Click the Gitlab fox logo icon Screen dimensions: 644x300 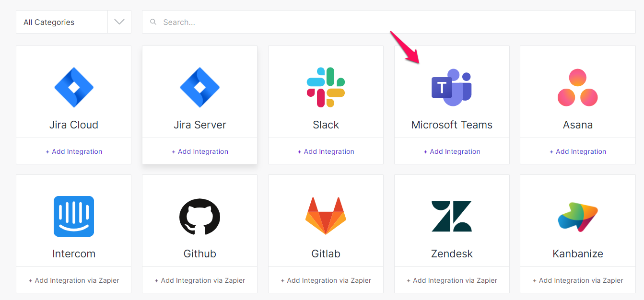(326, 216)
